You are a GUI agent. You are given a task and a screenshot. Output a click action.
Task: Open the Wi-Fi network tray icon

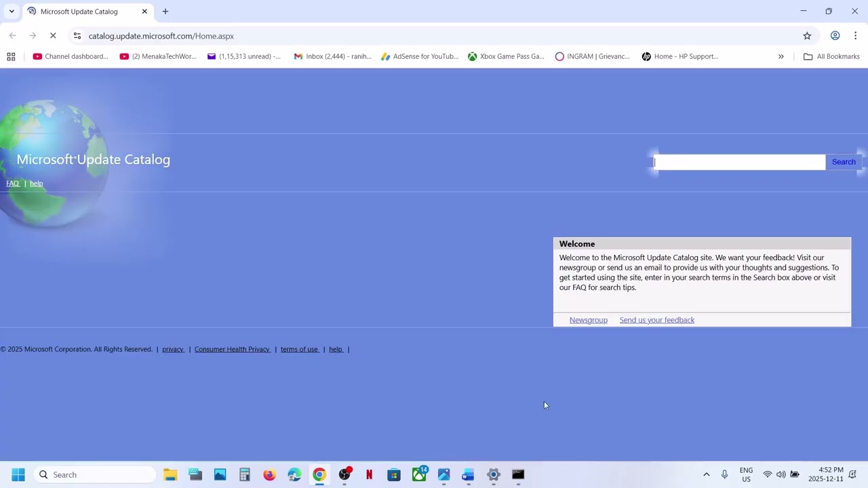pyautogui.click(x=768, y=474)
